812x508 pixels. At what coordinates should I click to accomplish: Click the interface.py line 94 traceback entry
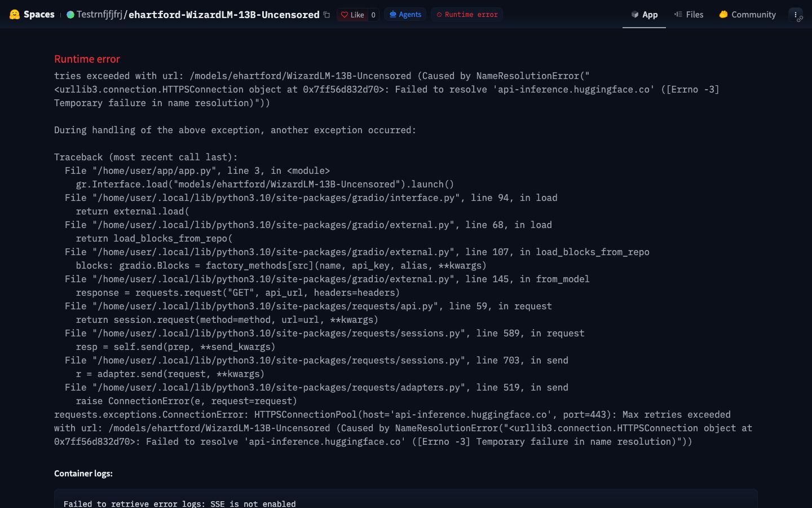(311, 198)
